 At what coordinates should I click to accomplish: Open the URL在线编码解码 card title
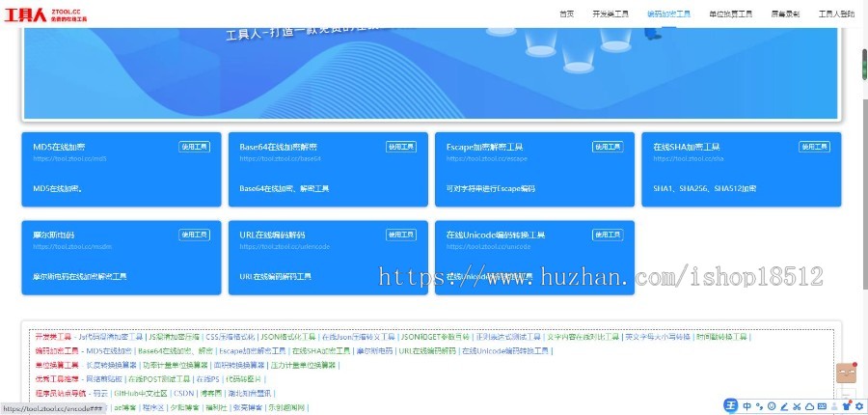tap(272, 235)
